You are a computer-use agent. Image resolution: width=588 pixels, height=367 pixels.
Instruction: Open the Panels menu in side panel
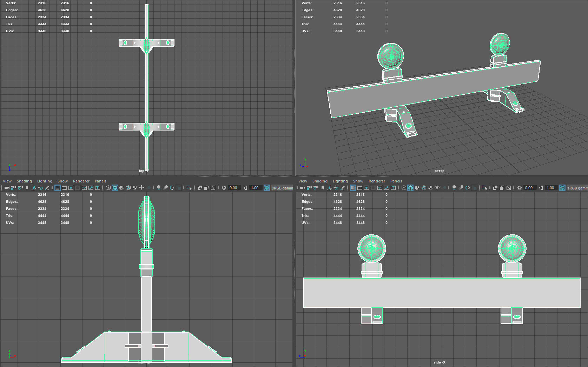pyautogui.click(x=396, y=181)
